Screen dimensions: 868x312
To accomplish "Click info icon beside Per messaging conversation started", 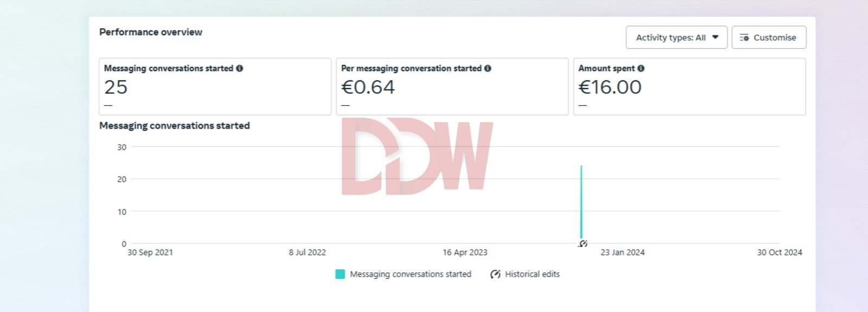I will (488, 68).
